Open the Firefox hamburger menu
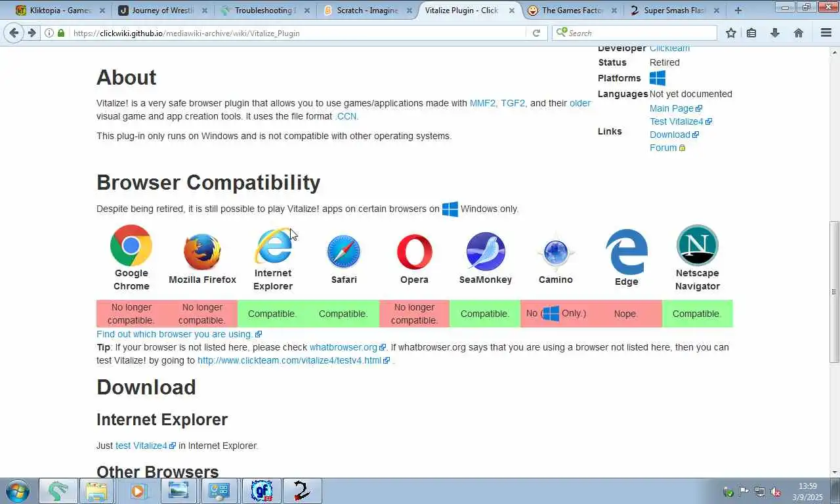 826,33
